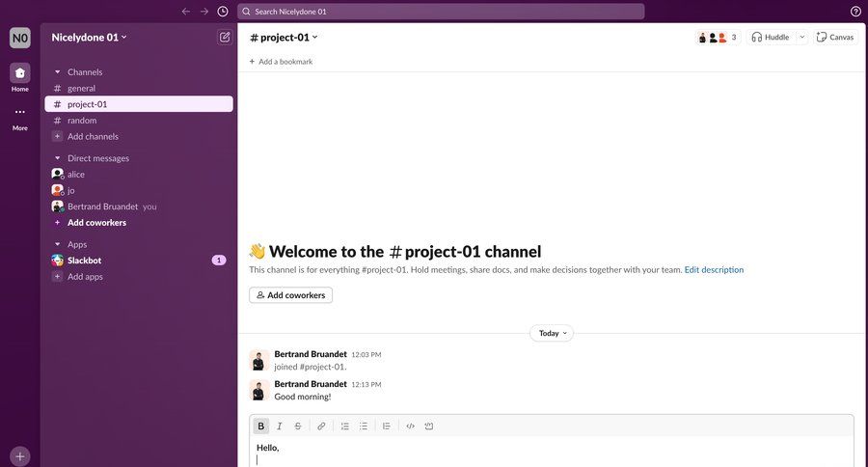Click into the message field containing Hello,

click(x=552, y=452)
